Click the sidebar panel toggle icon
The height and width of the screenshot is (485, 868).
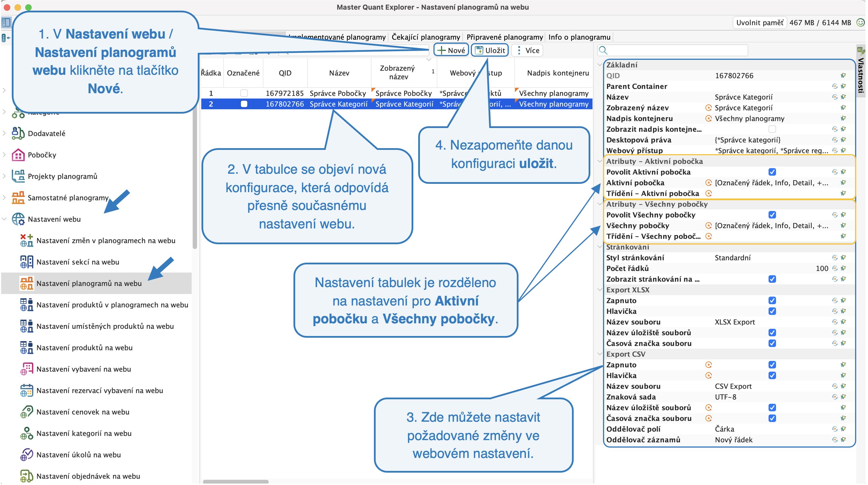6,23
